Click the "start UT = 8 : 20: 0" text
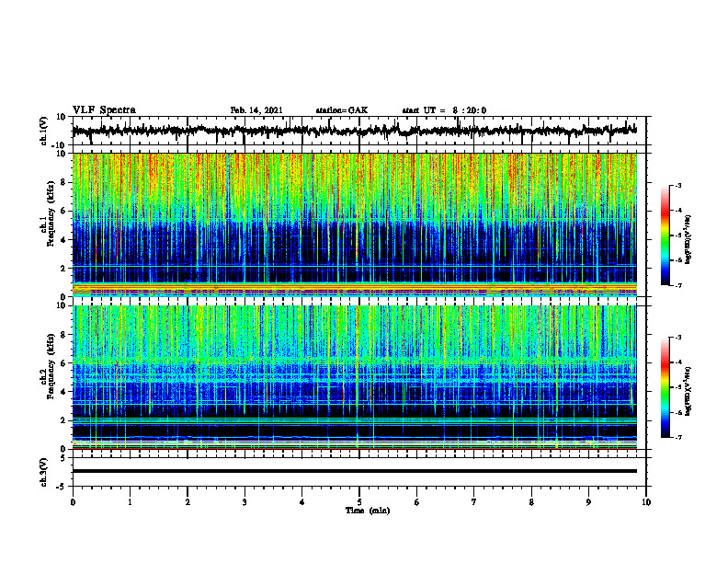The image size is (728, 563). 444,110
